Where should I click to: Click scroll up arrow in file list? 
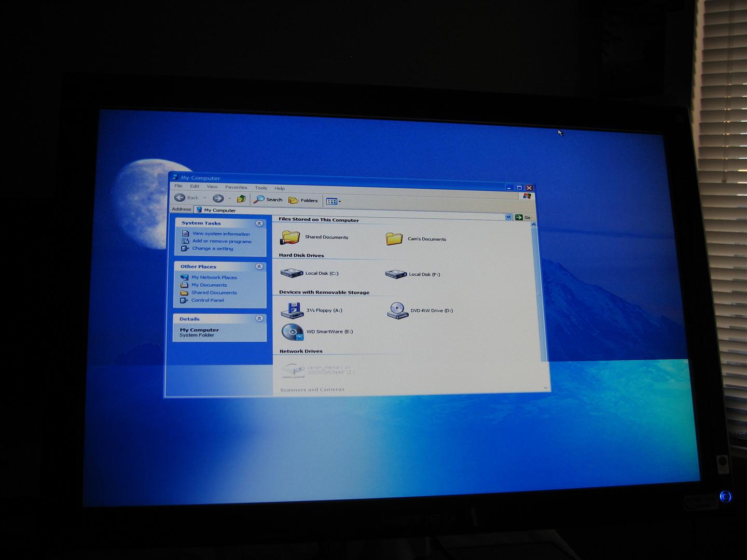533,224
